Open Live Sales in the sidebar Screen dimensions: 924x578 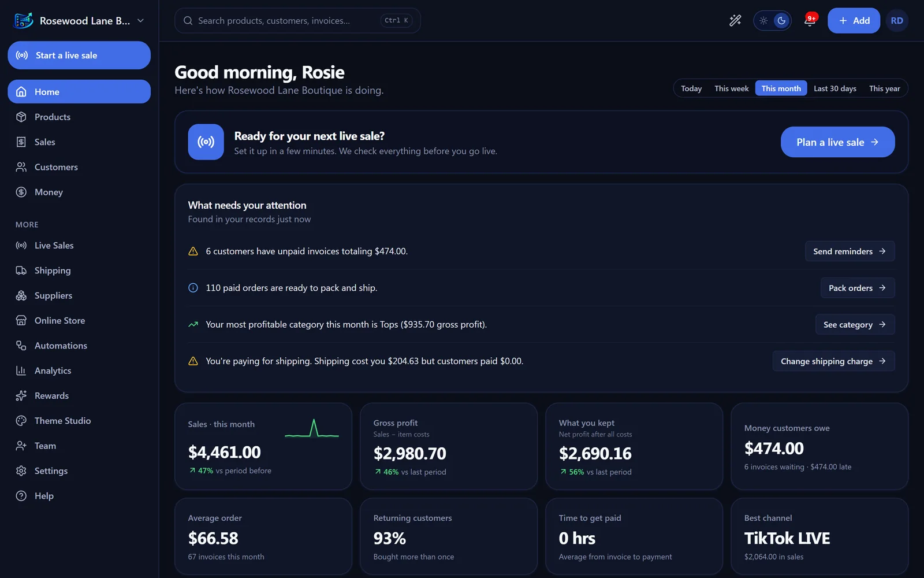click(x=79, y=246)
